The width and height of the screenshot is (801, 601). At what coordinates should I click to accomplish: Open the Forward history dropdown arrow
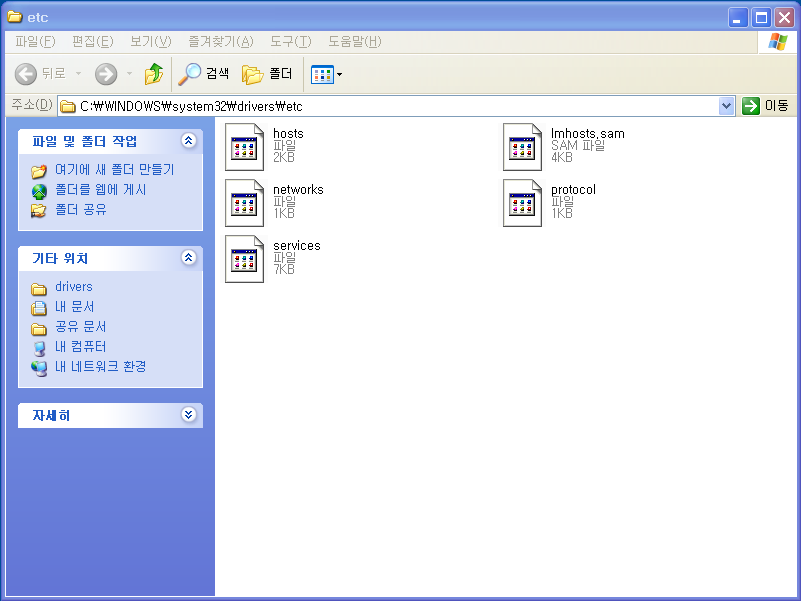pos(129,74)
